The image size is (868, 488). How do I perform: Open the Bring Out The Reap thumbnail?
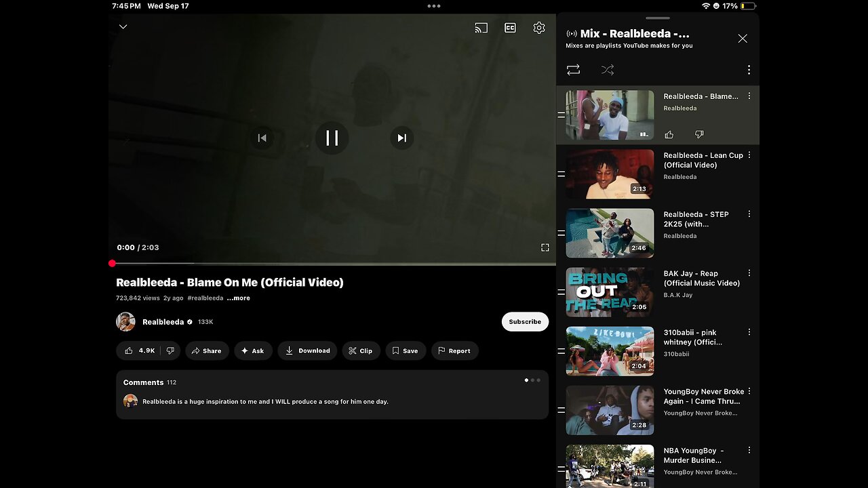point(610,292)
